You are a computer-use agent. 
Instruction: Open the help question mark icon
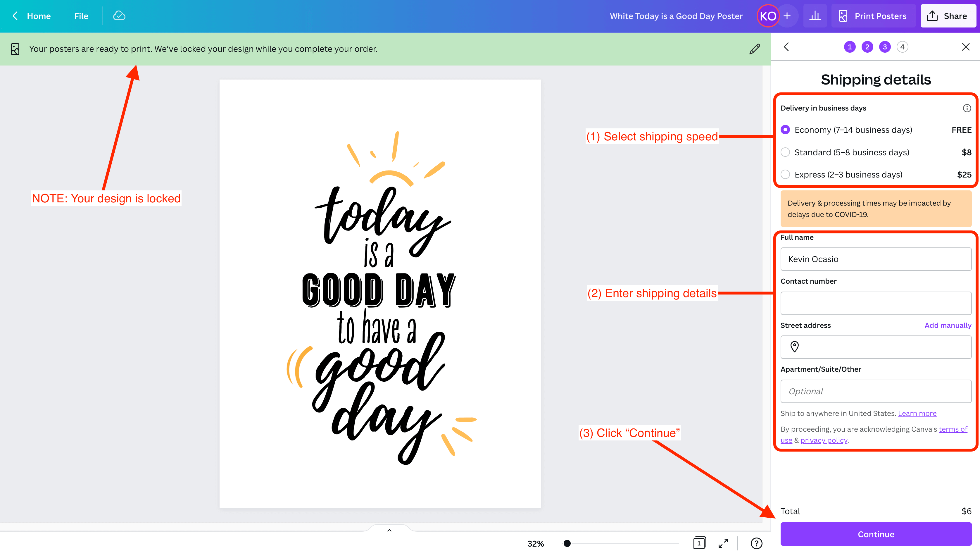point(756,543)
